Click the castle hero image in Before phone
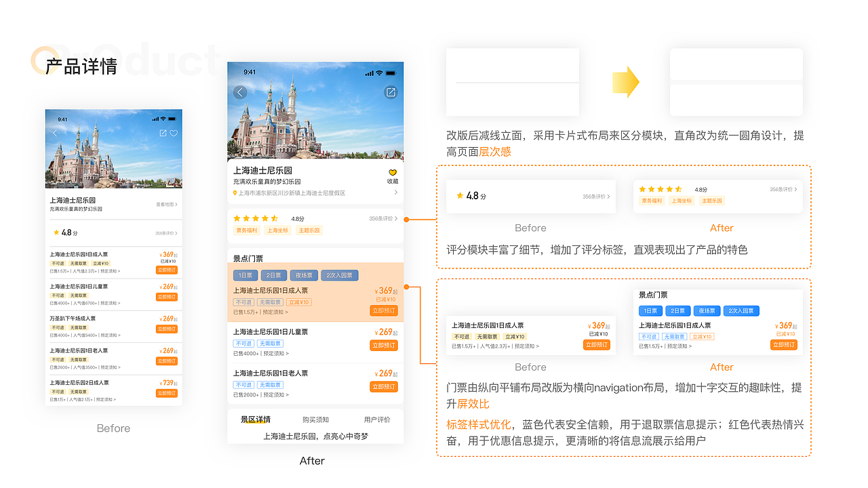The image size is (868, 488). (x=113, y=149)
